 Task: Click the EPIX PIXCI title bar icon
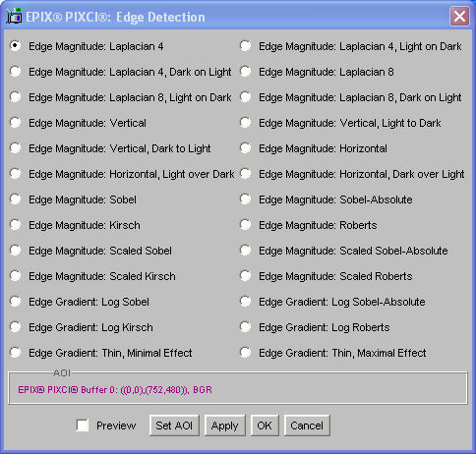14,17
